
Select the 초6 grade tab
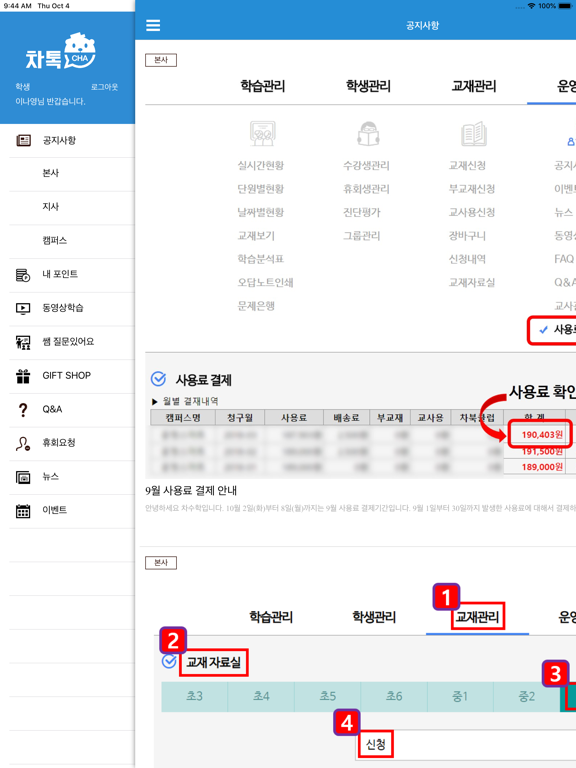tap(394, 696)
